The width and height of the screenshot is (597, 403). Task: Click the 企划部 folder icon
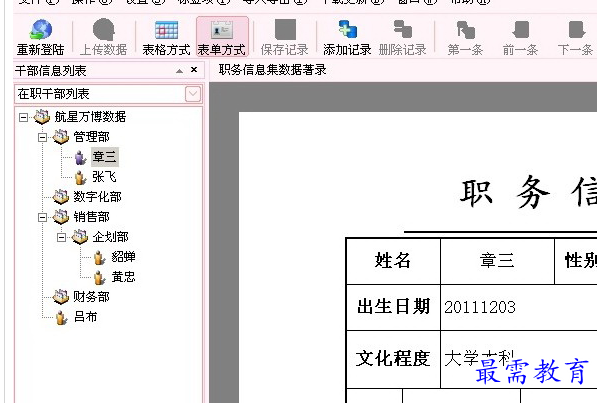pyautogui.click(x=80, y=237)
